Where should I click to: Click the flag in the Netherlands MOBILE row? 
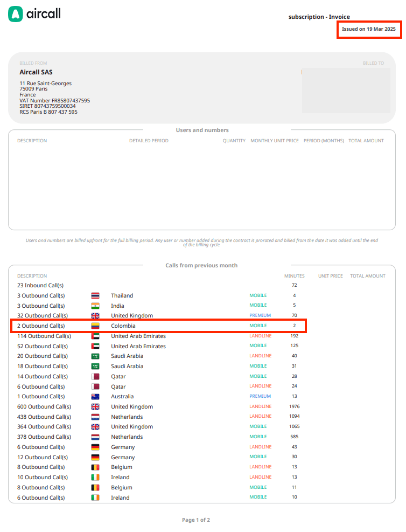[x=95, y=437]
